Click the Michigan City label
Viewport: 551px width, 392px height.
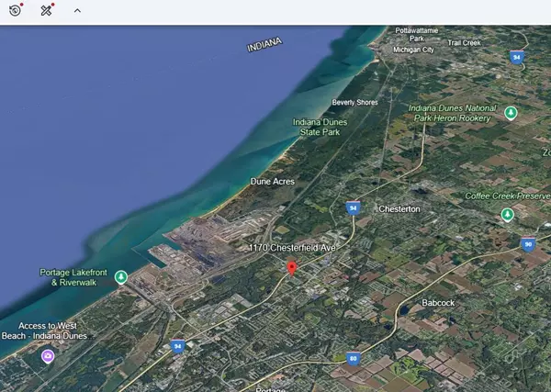pyautogui.click(x=413, y=50)
